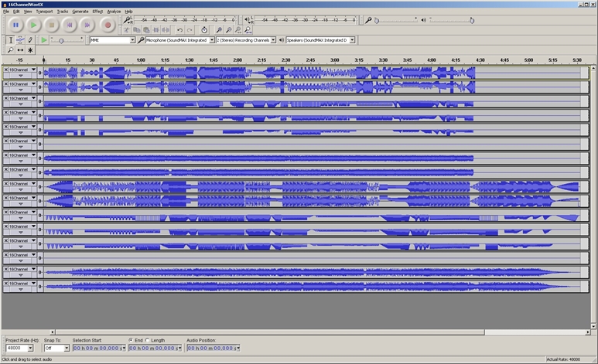Viewport: 598px width, 364px height.
Task: Open the Effect menu
Action: [97, 12]
